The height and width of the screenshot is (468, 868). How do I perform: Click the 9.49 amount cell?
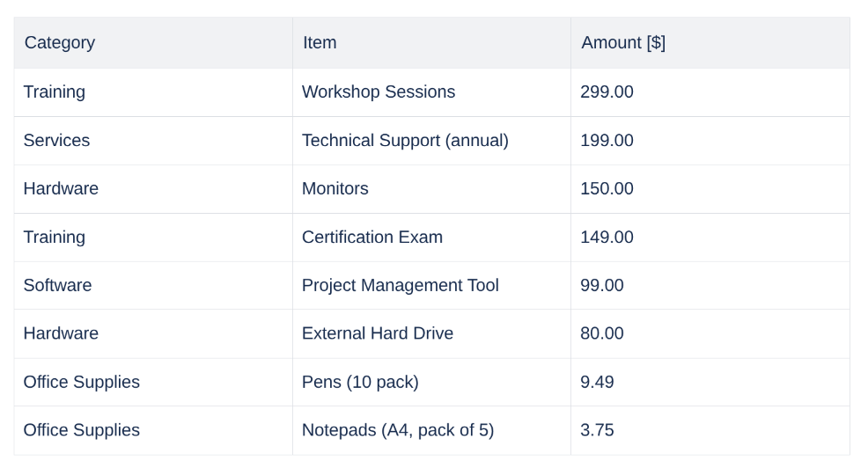[597, 382]
